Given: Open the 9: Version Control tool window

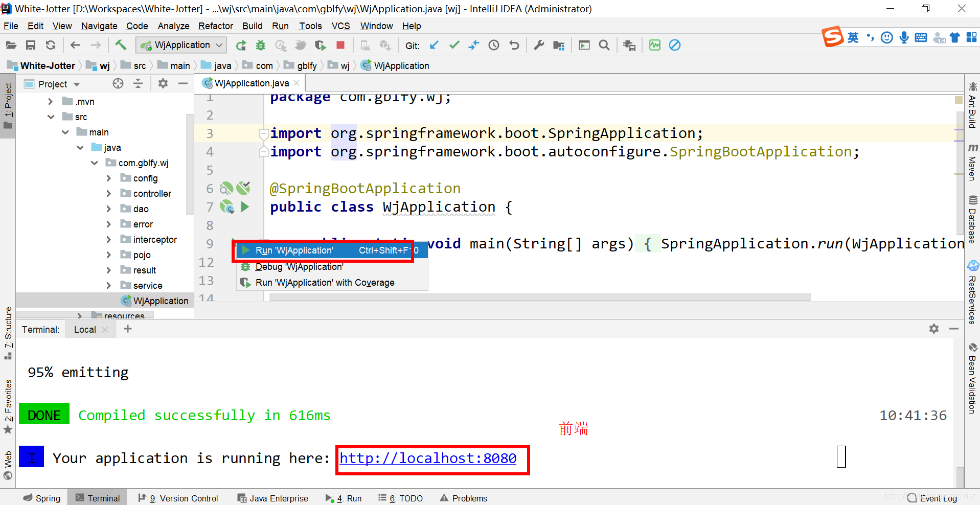Looking at the screenshot, I should point(178,498).
